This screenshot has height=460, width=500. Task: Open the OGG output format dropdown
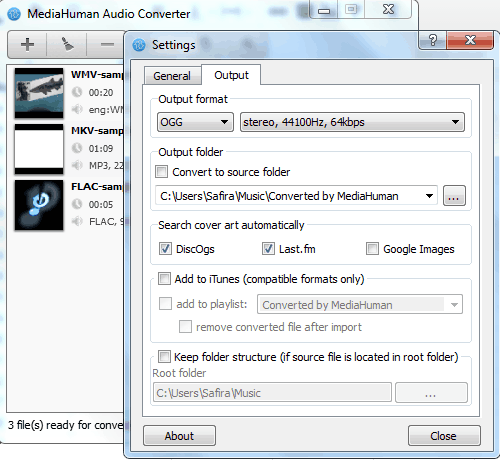[x=195, y=122]
